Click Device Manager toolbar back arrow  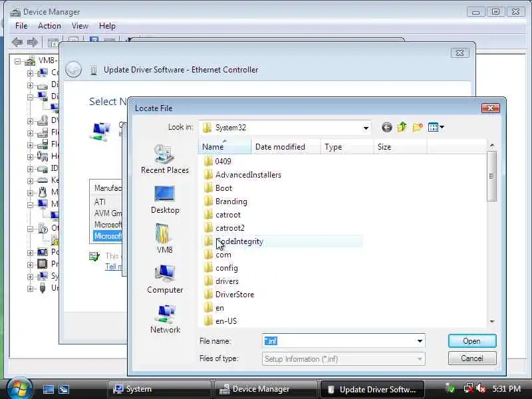[17, 43]
